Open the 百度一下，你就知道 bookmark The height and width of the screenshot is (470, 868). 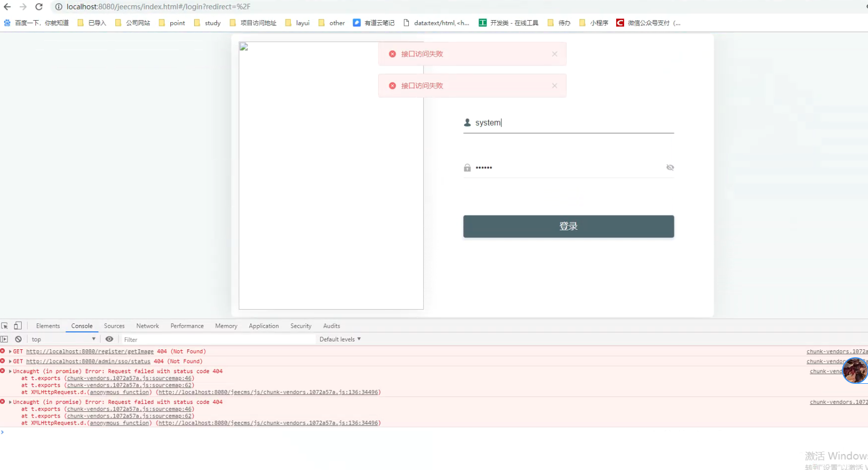tap(36, 23)
